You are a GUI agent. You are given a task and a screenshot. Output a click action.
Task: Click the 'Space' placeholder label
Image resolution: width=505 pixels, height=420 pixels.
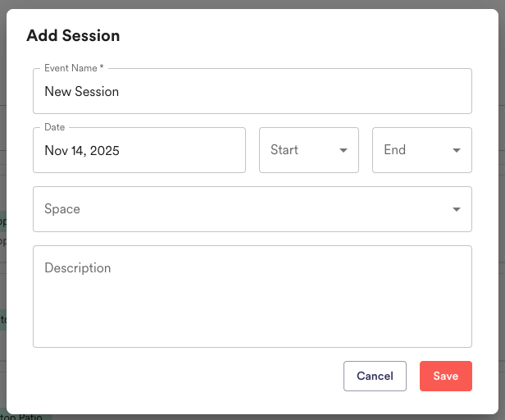coord(62,209)
